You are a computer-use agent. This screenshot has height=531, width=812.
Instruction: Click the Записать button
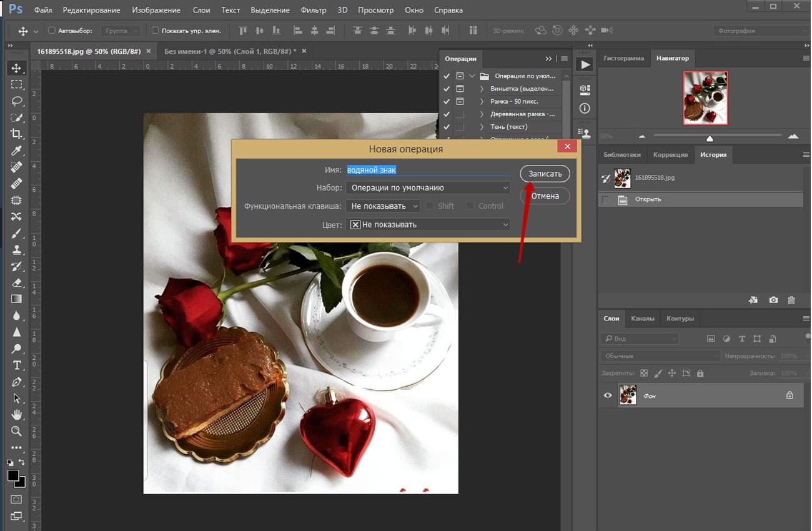(545, 174)
